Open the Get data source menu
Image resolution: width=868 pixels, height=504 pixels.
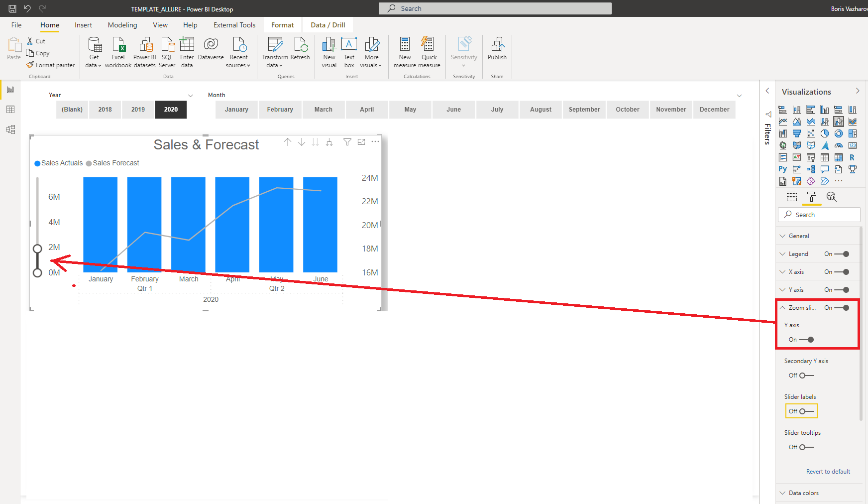click(93, 52)
